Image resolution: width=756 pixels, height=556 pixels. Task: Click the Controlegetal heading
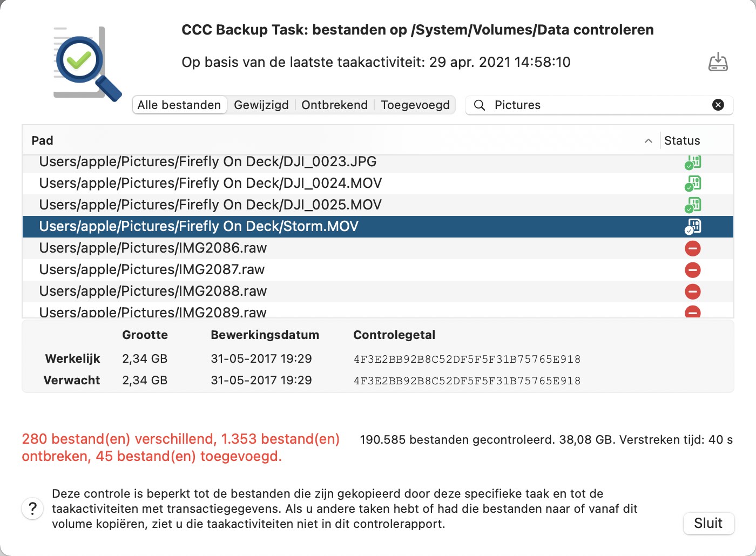(x=394, y=335)
